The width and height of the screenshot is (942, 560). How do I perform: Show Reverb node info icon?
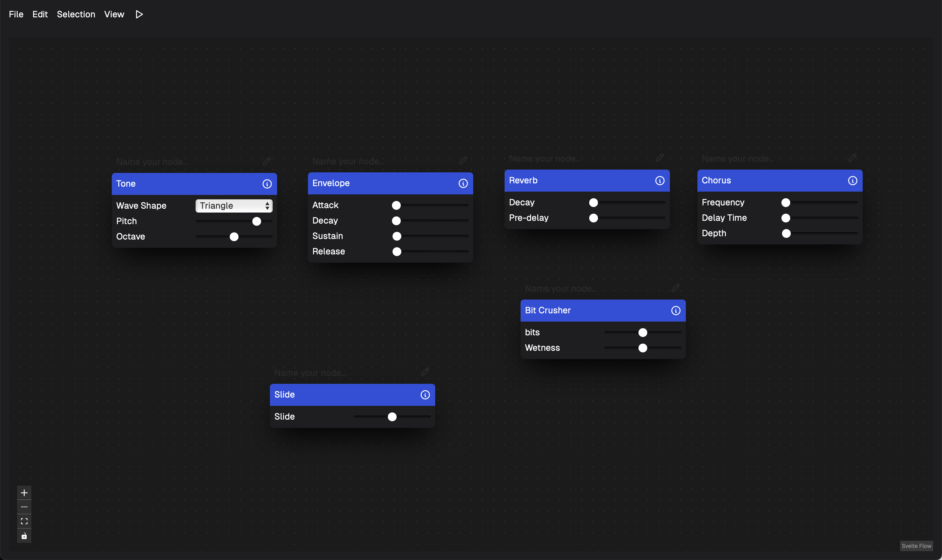click(x=660, y=181)
